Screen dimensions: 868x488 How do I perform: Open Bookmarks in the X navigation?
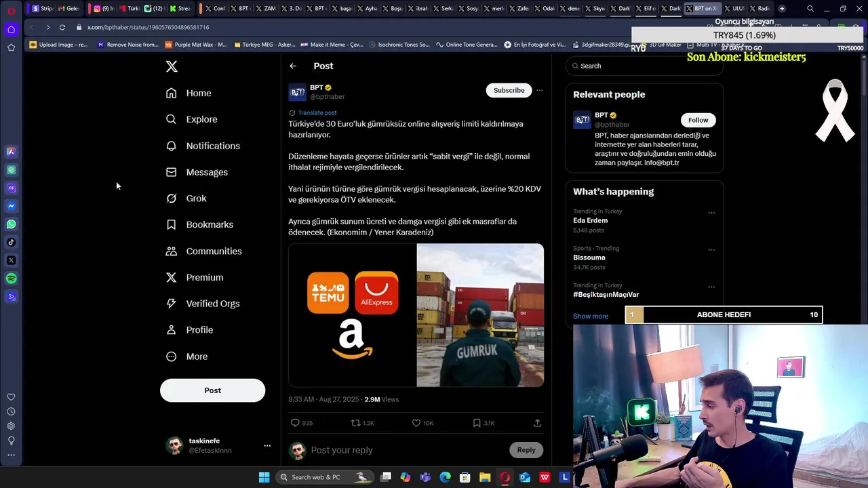click(200, 224)
